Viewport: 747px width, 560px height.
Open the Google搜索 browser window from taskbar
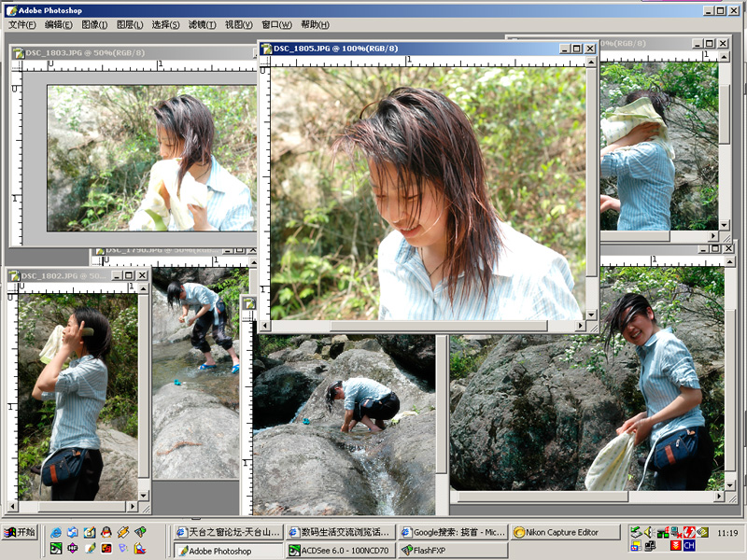coord(453,532)
